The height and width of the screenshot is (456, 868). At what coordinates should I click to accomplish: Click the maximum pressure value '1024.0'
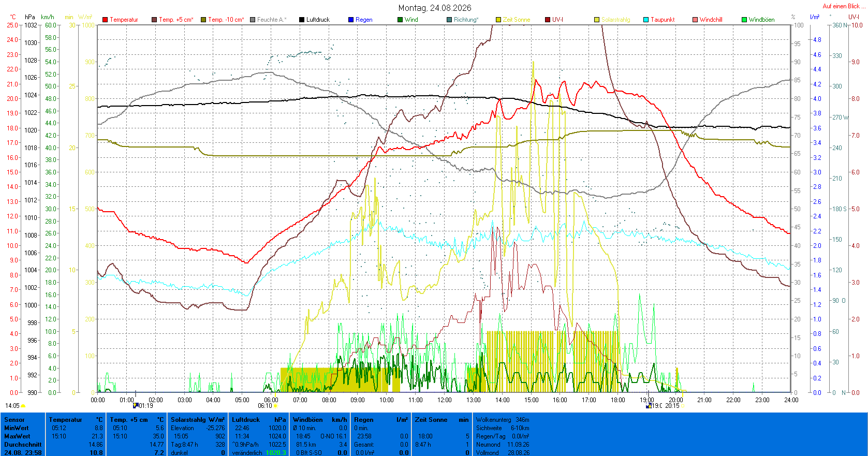coord(277,436)
